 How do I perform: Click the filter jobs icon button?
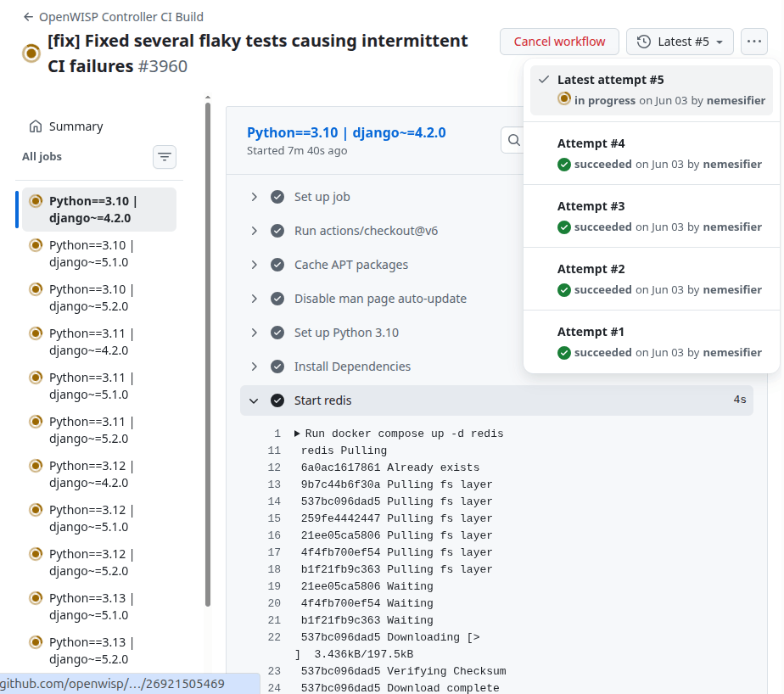pyautogui.click(x=165, y=157)
